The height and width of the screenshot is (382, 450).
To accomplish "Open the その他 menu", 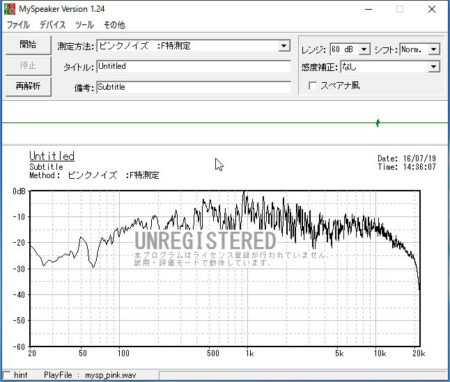I will tap(114, 25).
